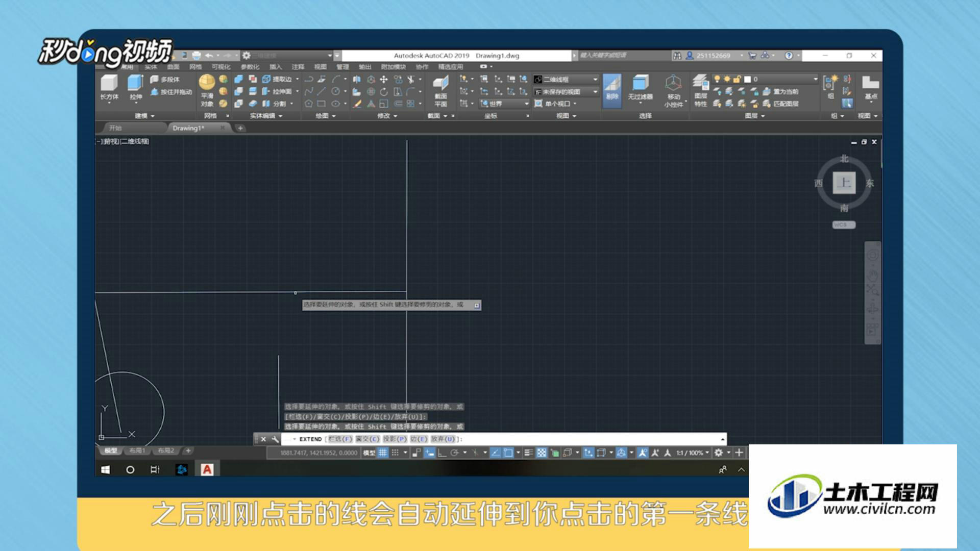
Task: Toggle transparency display in status bar
Action: tap(542, 453)
